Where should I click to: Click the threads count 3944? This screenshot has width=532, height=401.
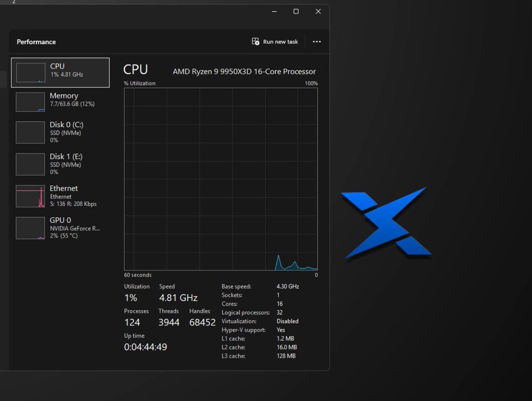pos(169,322)
